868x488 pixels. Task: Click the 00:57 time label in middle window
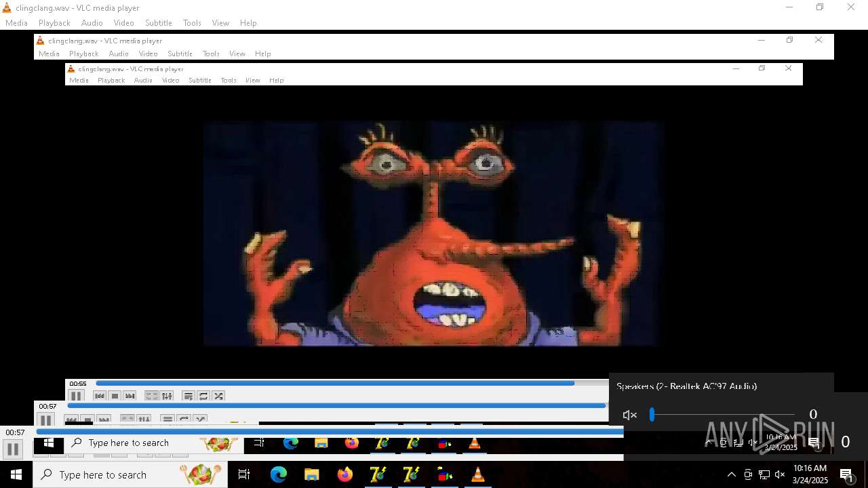(x=48, y=407)
